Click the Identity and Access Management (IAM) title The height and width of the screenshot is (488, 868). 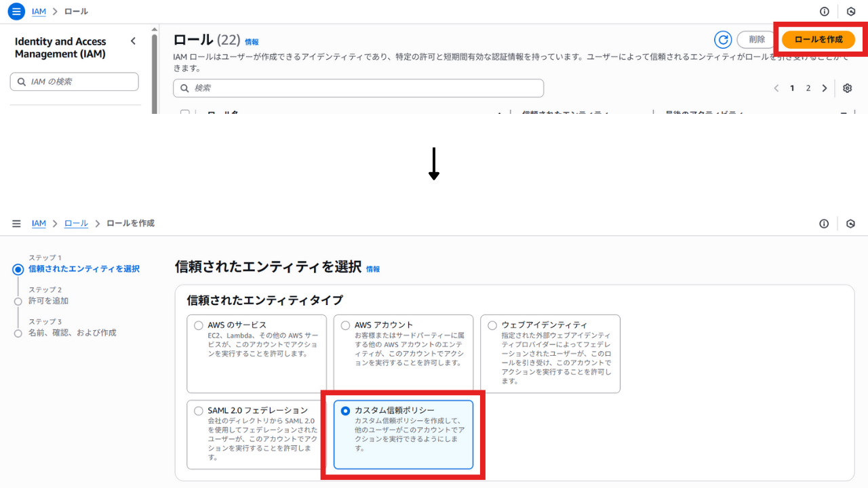pyautogui.click(x=60, y=48)
